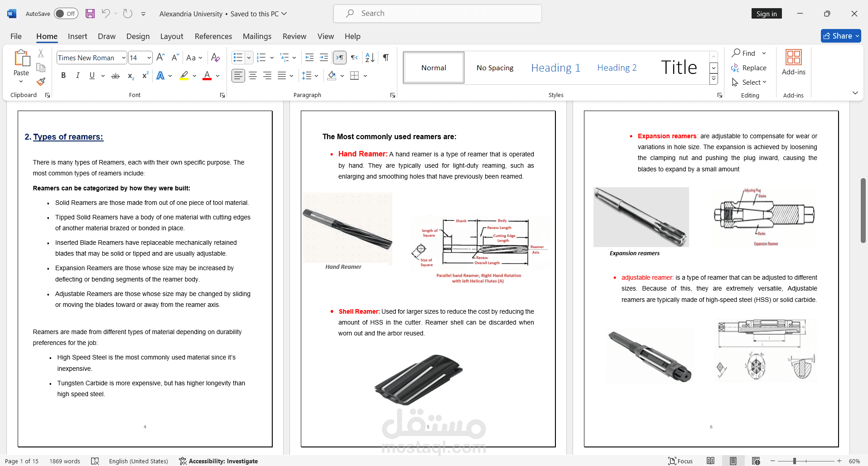Expand the Styles gallery More arrow
The height and width of the screenshot is (466, 868).
(714, 79)
